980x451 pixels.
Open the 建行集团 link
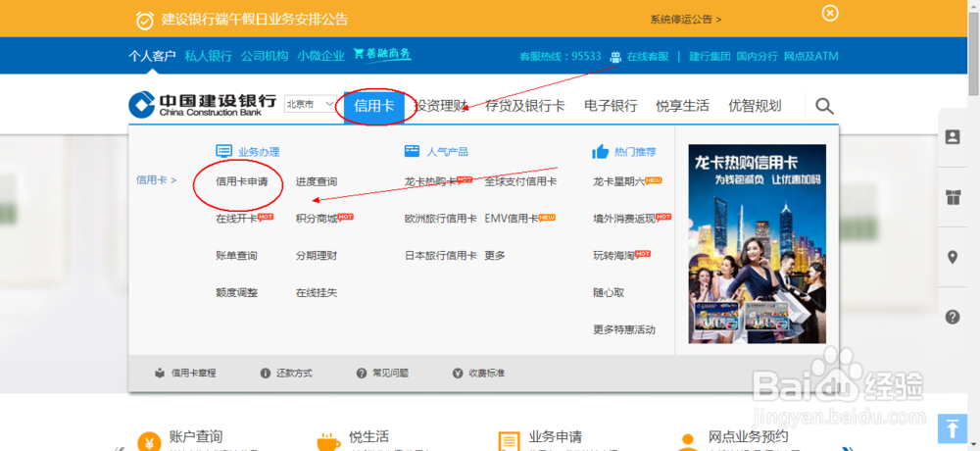coord(710,56)
